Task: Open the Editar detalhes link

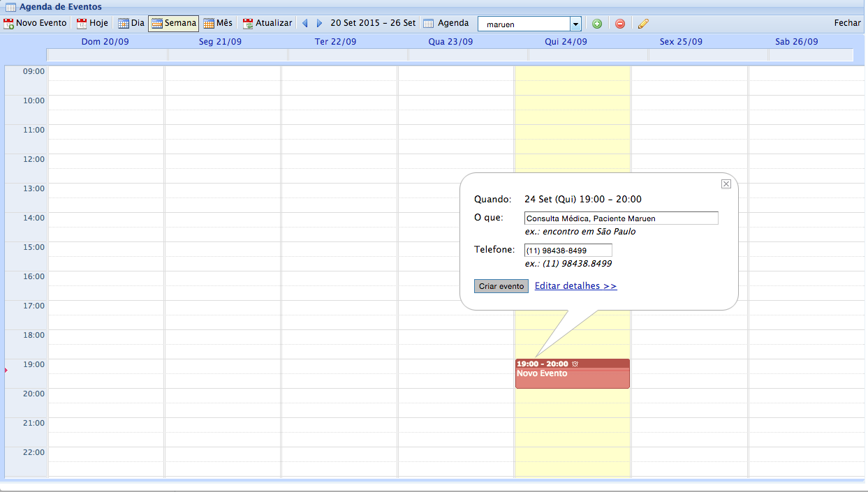Action: (x=575, y=286)
